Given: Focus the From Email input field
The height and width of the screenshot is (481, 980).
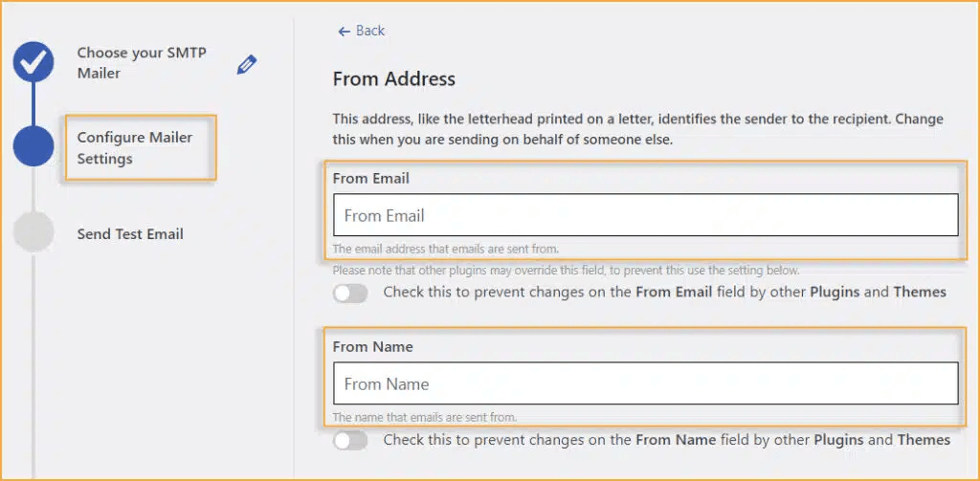Looking at the screenshot, I should [x=646, y=215].
